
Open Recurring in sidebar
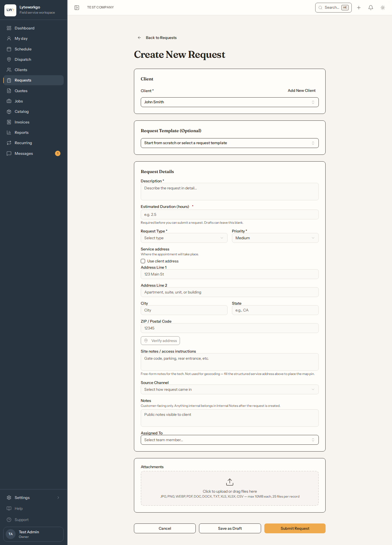(33, 143)
